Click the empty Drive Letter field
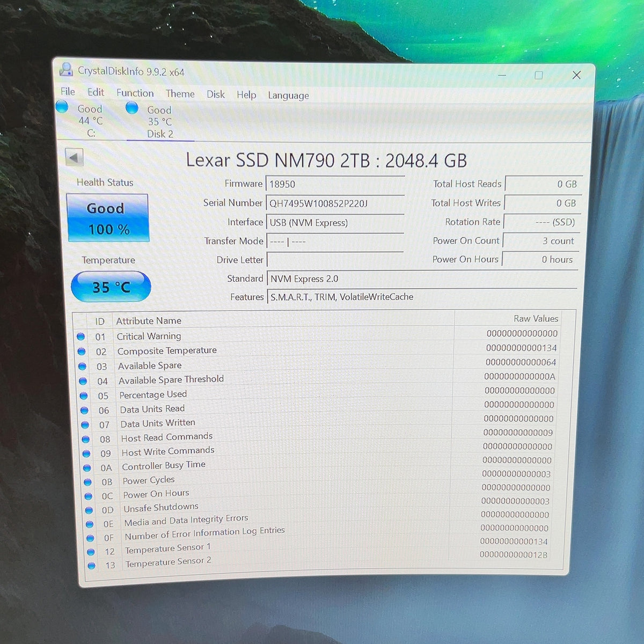644x644 pixels. point(335,260)
